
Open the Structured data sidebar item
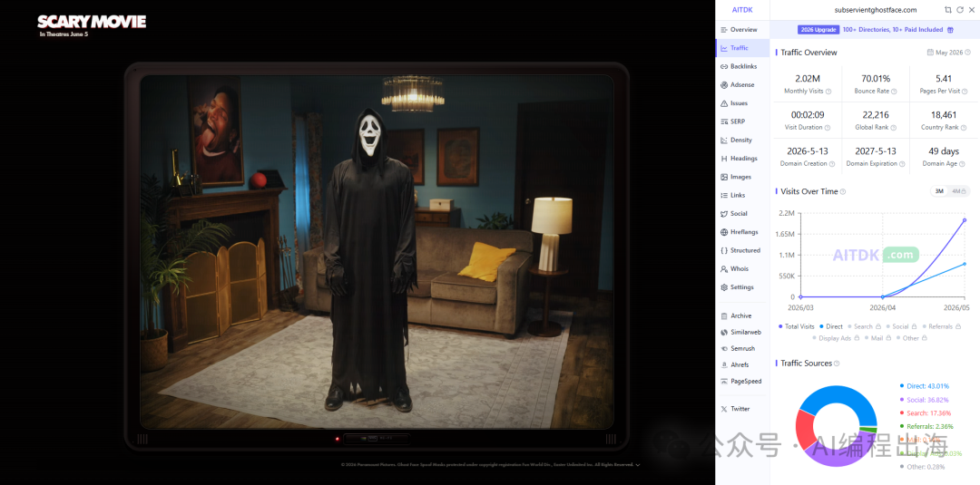click(x=742, y=250)
